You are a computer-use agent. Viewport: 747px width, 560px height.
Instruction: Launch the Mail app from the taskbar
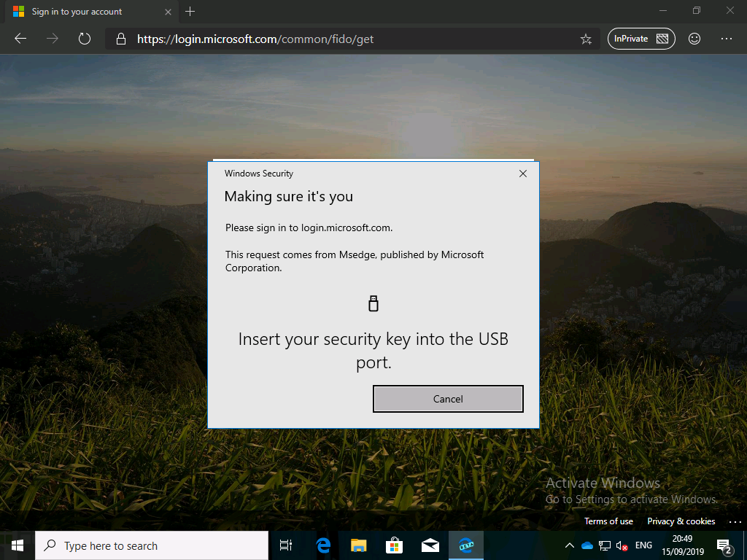430,545
